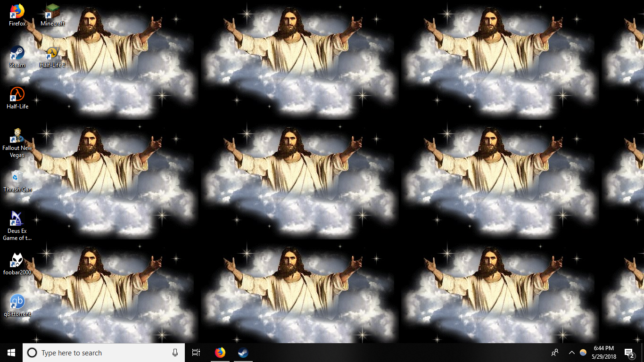Open the Windows Start menu
This screenshot has height=362, width=644.
pyautogui.click(x=11, y=353)
